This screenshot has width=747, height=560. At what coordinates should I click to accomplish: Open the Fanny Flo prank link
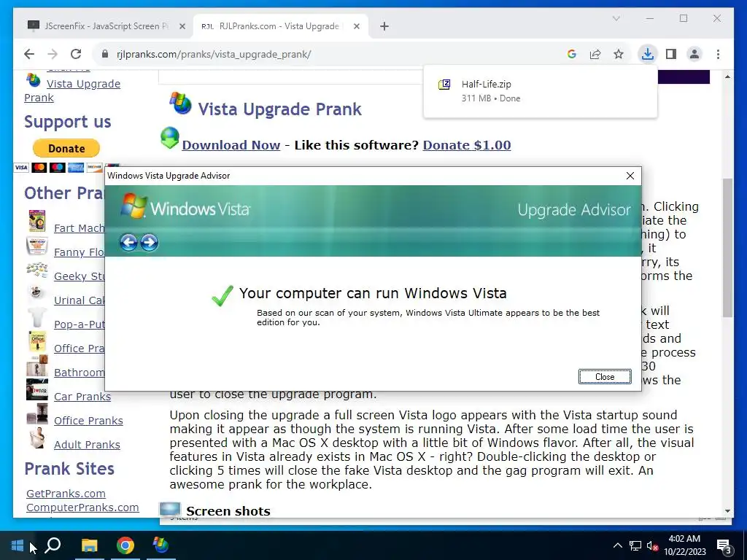(x=79, y=252)
